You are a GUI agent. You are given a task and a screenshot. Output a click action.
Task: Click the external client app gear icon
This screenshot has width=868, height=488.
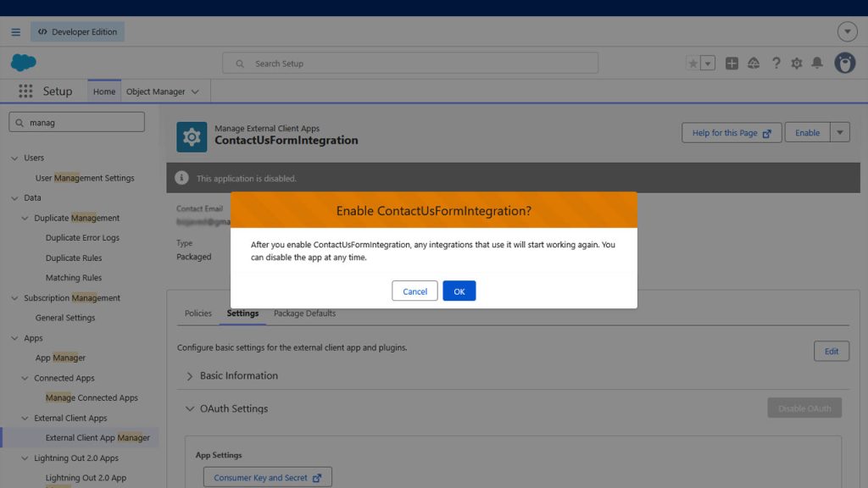click(192, 136)
